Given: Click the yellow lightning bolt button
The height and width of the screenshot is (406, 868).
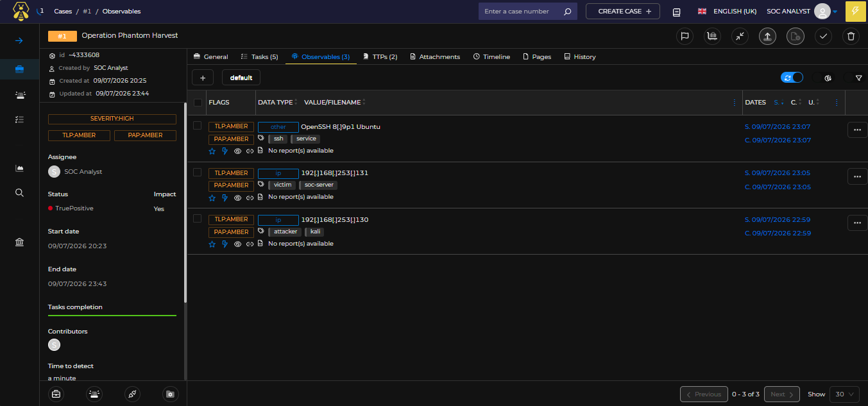Looking at the screenshot, I should [x=855, y=11].
